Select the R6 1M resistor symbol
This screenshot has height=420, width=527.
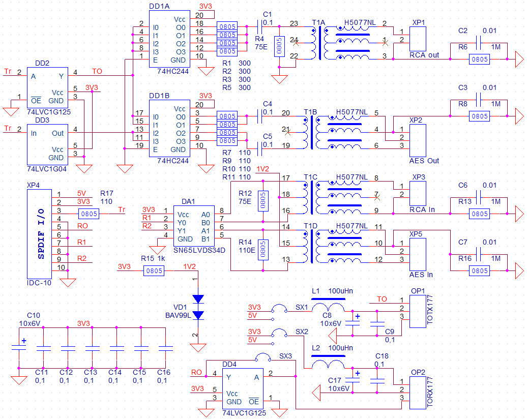point(479,59)
